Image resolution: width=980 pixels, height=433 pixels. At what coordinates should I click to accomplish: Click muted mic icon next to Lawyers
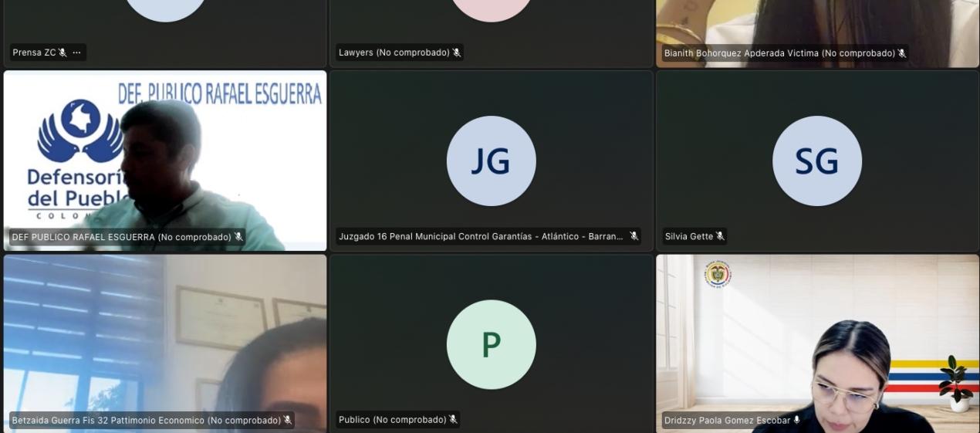tap(456, 53)
